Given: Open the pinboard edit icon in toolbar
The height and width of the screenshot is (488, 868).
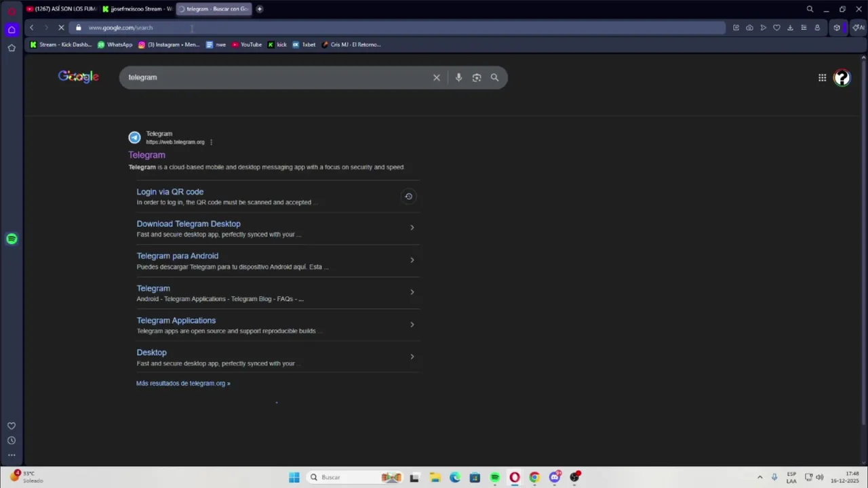Looking at the screenshot, I should click(x=736, y=28).
